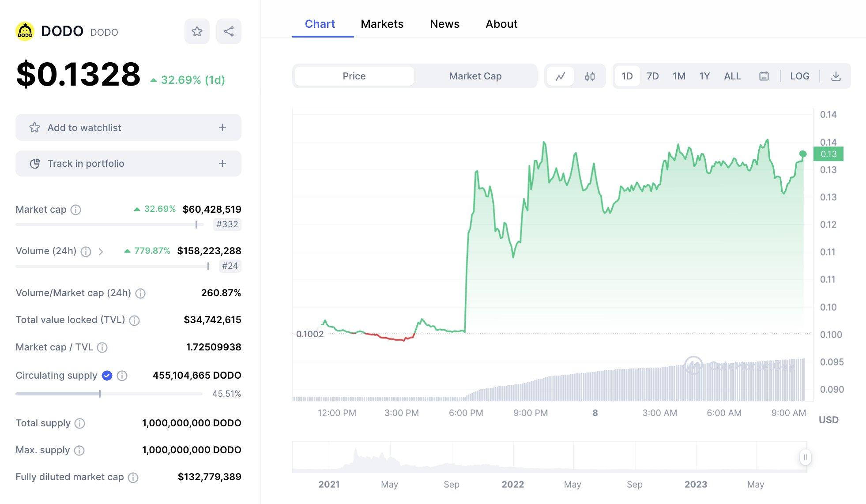Open the Markets tab
This screenshot has width=866, height=504.
pos(382,24)
